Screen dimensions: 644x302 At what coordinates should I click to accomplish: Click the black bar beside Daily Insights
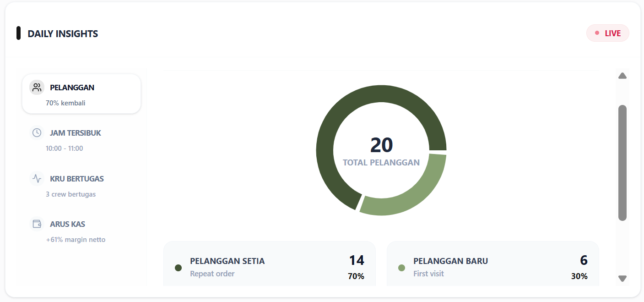point(18,33)
